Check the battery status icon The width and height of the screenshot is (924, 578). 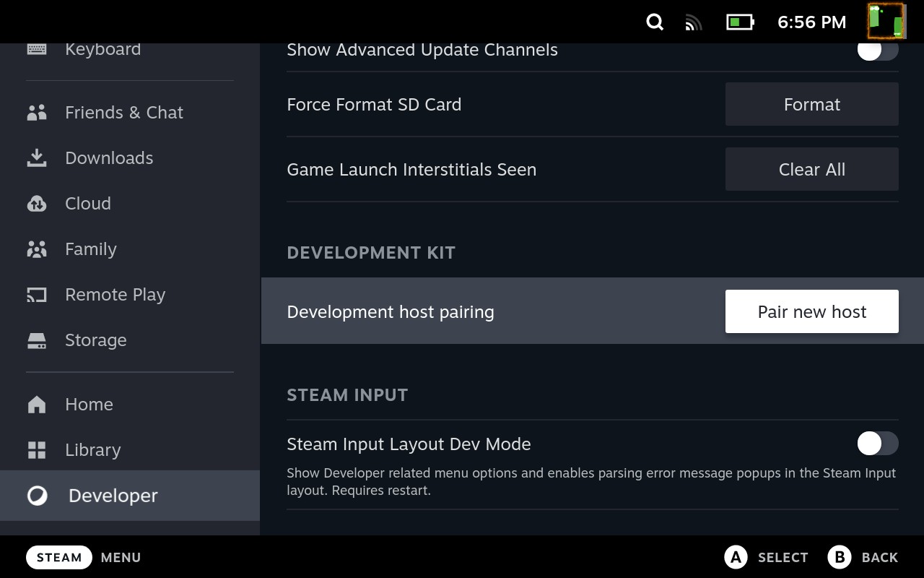point(739,22)
